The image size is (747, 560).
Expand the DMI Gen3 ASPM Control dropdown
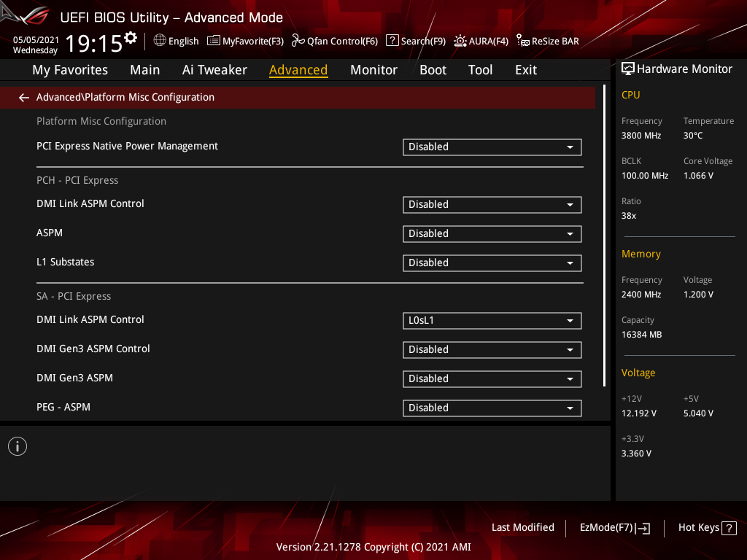click(492, 350)
